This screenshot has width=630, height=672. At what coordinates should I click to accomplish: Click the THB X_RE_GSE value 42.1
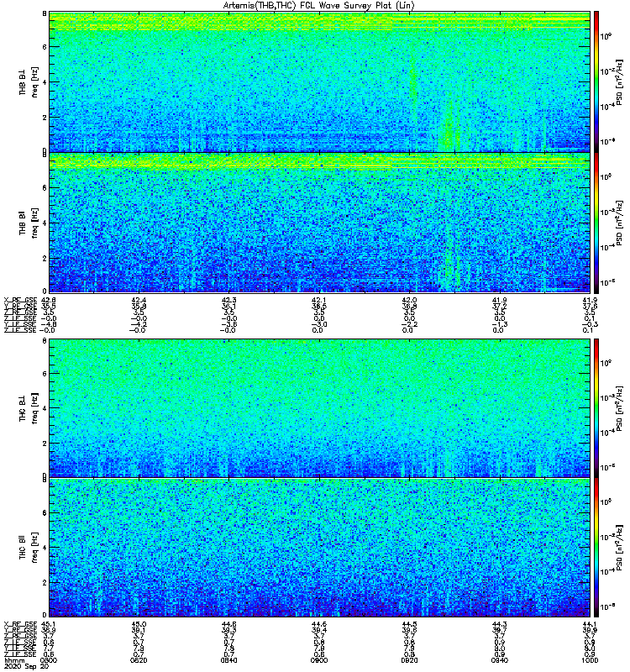pyautogui.click(x=319, y=300)
